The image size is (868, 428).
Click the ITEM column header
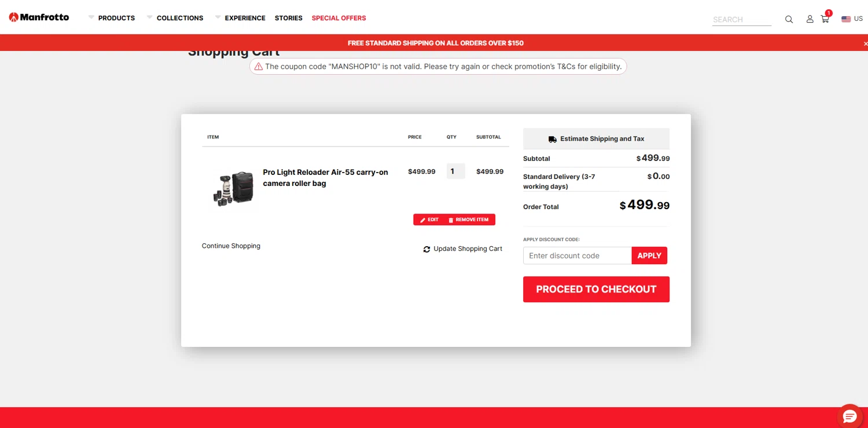213,137
